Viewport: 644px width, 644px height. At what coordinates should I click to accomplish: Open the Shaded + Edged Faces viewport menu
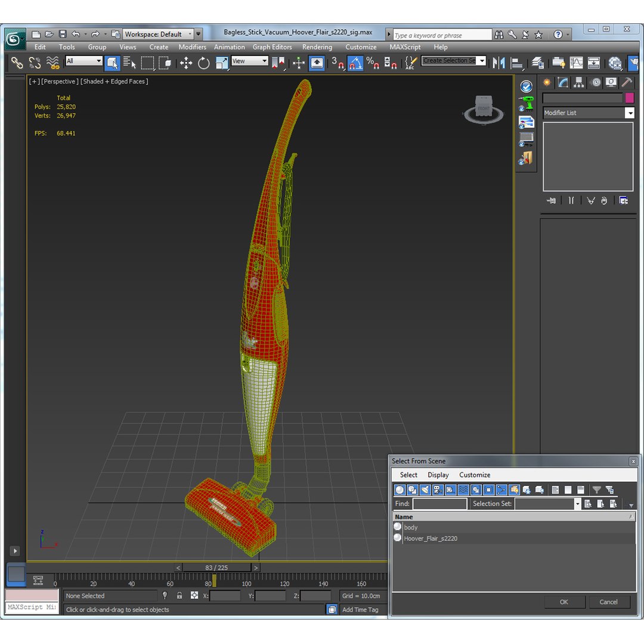tap(114, 81)
